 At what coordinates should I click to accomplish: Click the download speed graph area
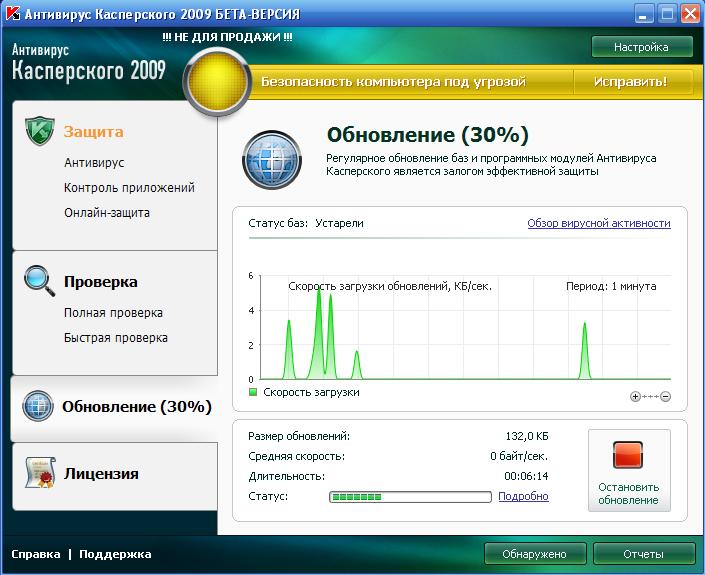tap(465, 328)
